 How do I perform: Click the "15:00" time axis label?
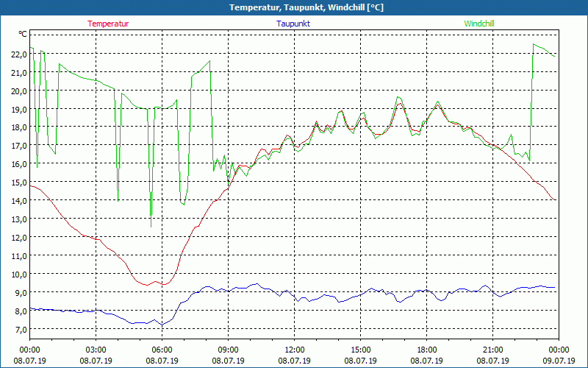pyautogui.click(x=360, y=350)
